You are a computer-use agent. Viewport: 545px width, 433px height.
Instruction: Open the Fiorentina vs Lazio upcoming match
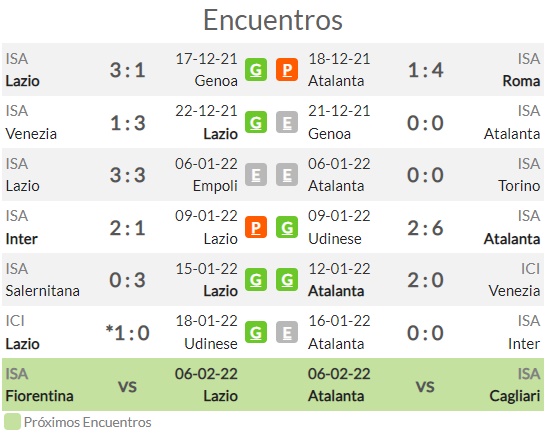tap(121, 385)
